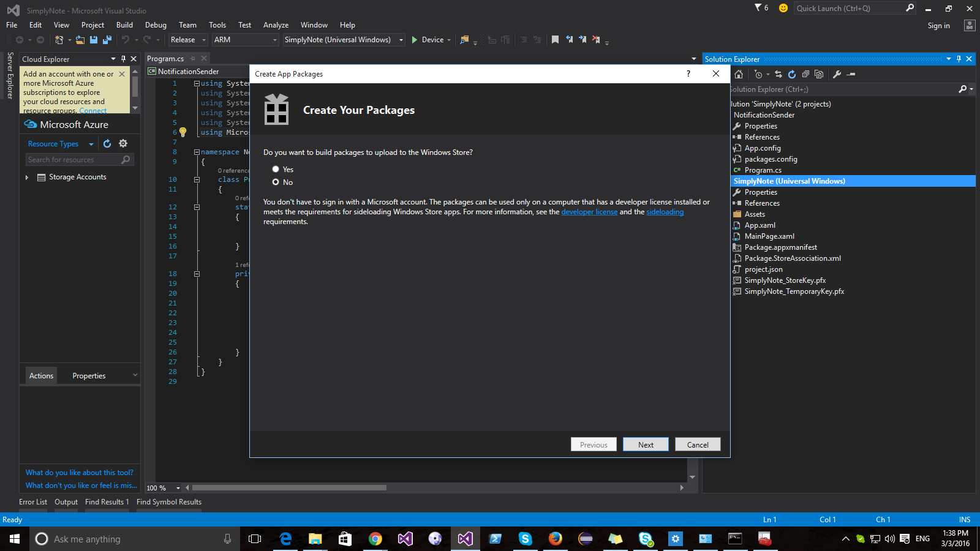
Task: Sync Solution Explorer with active document
Action: coord(778,73)
